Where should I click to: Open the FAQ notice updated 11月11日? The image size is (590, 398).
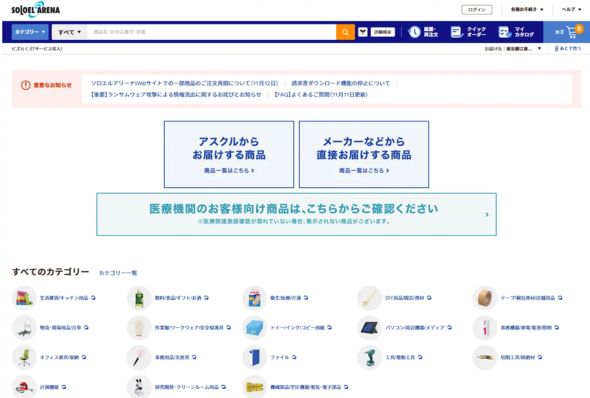321,94
